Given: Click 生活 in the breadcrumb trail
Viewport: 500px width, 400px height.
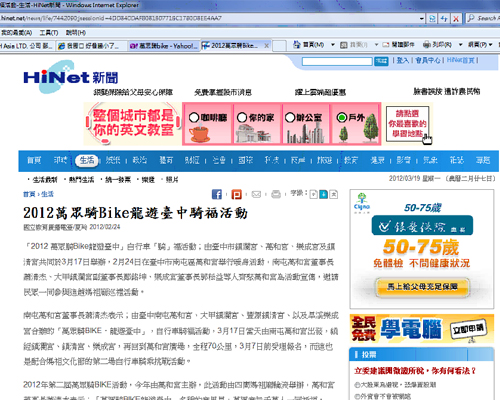Looking at the screenshot, I should click(x=47, y=194).
